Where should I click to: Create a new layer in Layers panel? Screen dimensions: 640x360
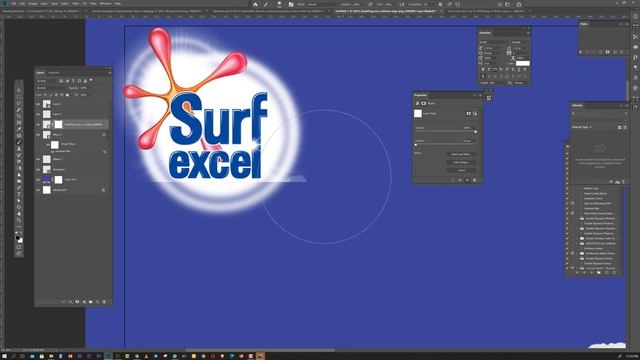(x=97, y=302)
